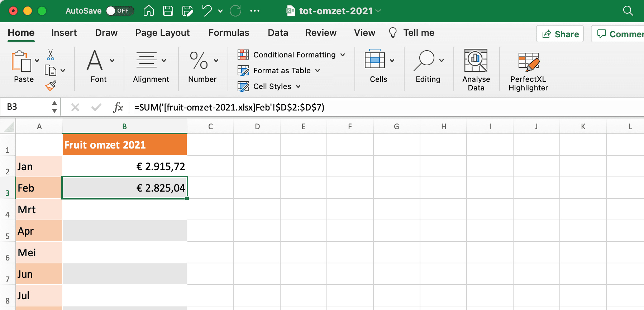Open the View tab
The image size is (644, 310).
[x=364, y=33]
